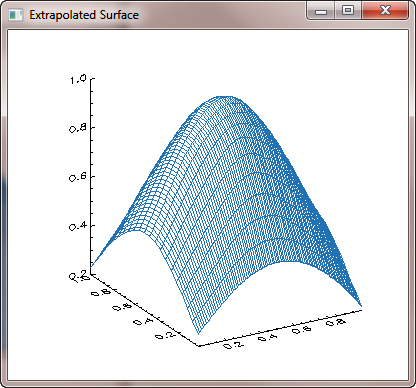Click the window icon beside Extrapolated Surface

[x=15, y=15]
